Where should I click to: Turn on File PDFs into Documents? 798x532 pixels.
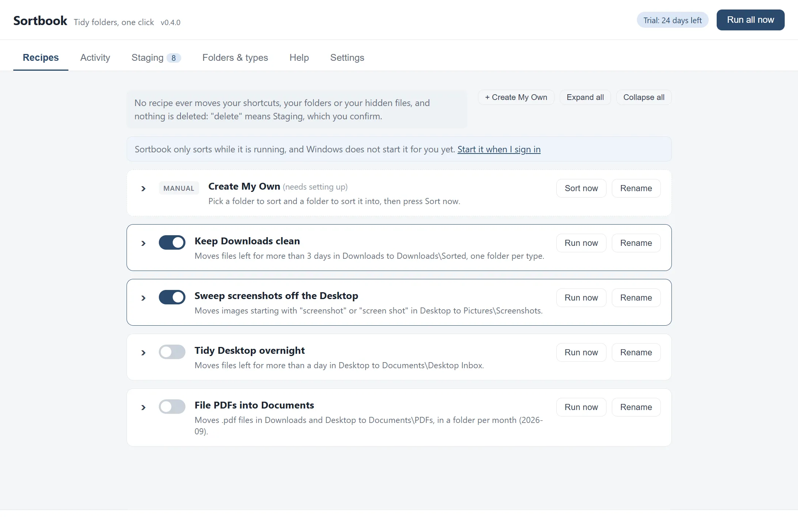172,407
